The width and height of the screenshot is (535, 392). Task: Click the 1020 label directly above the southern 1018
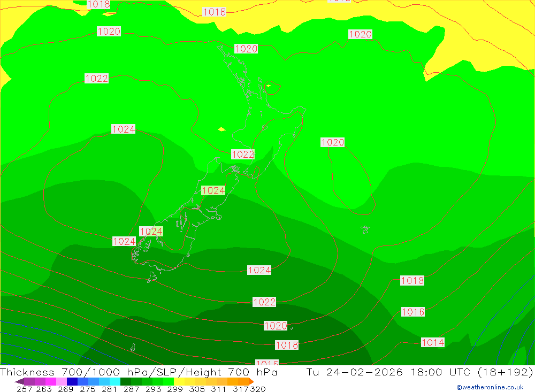pos(276,326)
